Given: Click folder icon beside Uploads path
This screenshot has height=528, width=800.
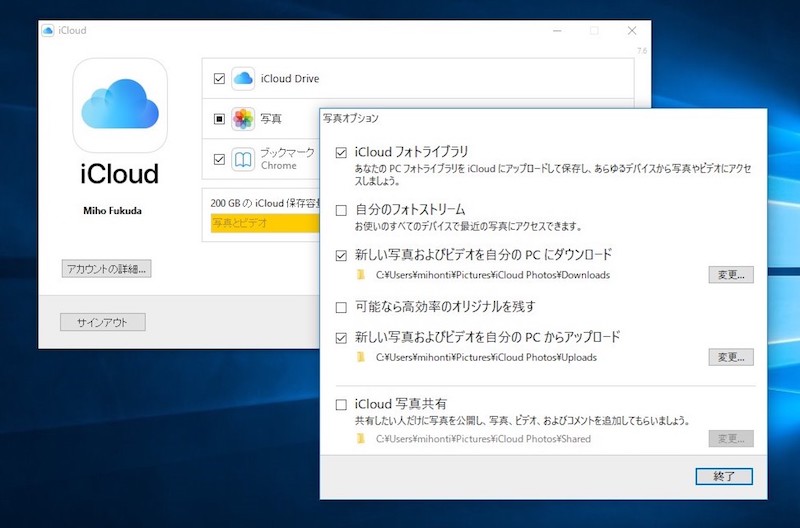Looking at the screenshot, I should point(361,357).
